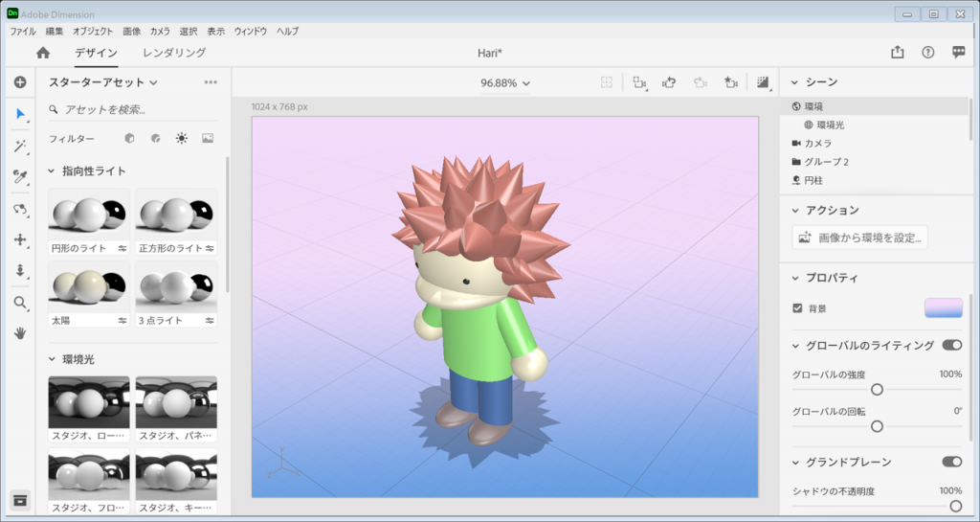This screenshot has width=980, height=522.
Task: Click the 背景 color swatch
Action: [x=943, y=307]
